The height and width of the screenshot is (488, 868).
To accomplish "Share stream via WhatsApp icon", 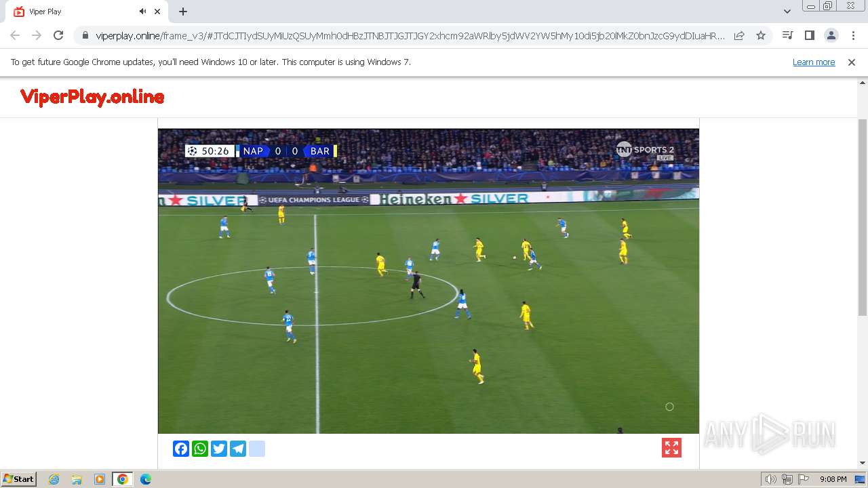I will coord(200,449).
